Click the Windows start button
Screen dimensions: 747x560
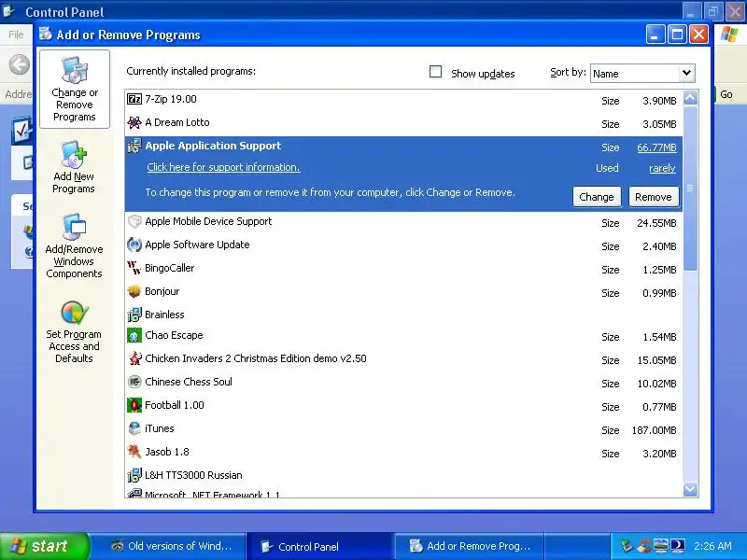point(44,546)
